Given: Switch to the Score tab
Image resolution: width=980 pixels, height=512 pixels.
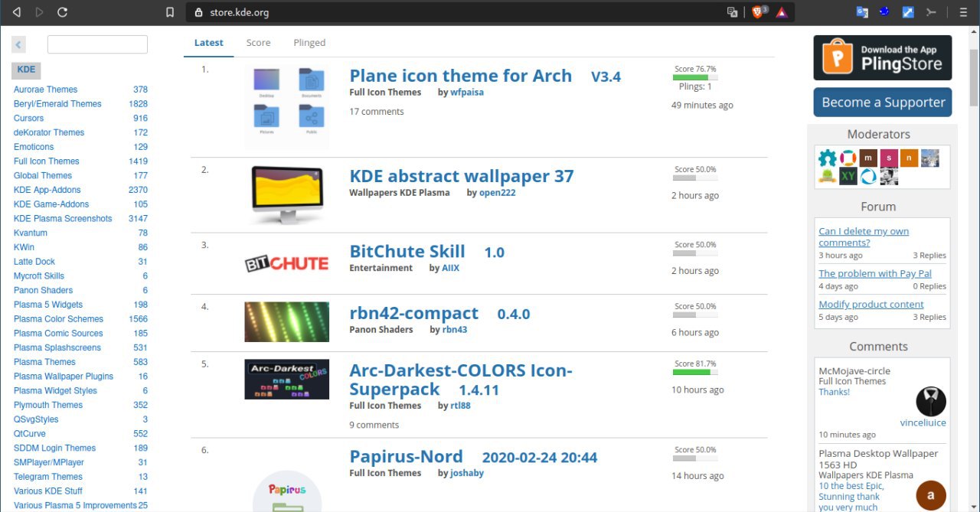Looking at the screenshot, I should point(258,43).
